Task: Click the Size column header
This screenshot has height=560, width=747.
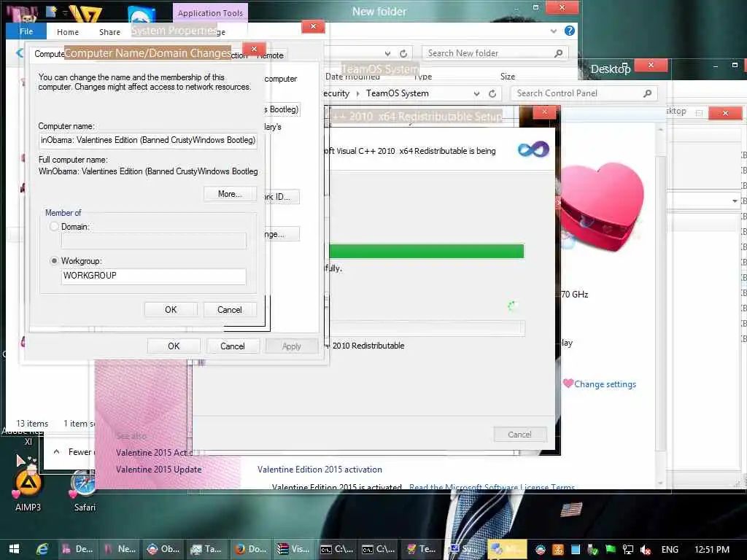Action: pos(508,76)
